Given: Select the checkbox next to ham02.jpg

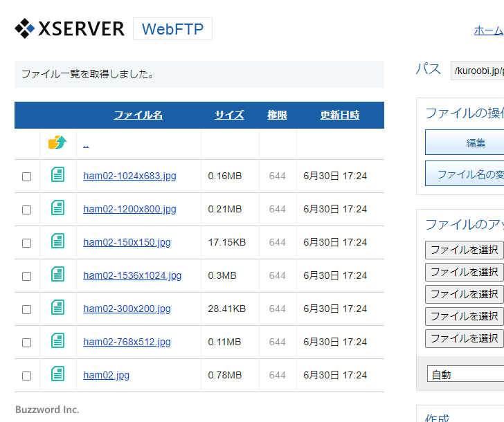Looking at the screenshot, I should pos(27,376).
